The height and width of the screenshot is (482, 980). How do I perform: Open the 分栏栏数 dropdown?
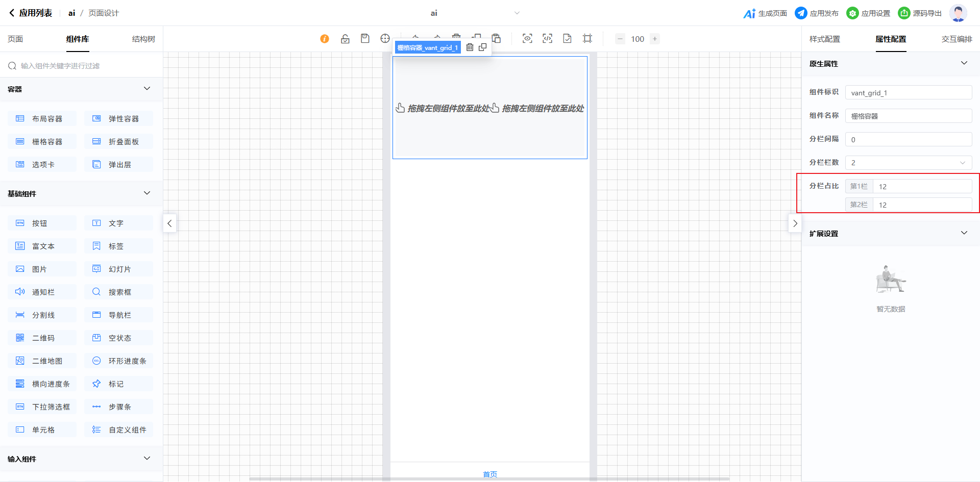point(908,163)
